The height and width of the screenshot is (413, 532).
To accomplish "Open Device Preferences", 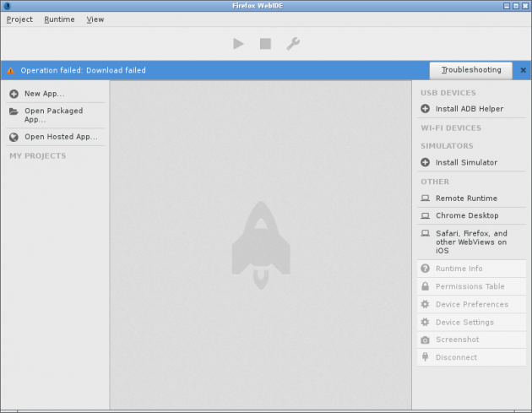I will coord(471,304).
